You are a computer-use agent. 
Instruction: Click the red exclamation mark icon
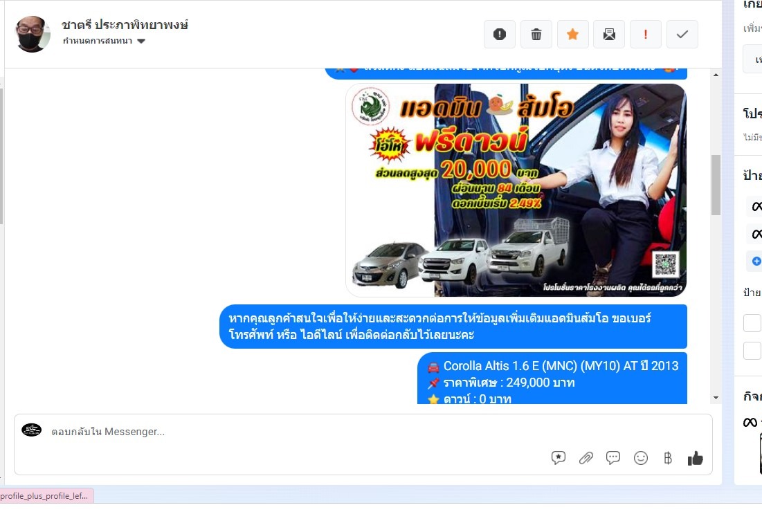point(645,35)
